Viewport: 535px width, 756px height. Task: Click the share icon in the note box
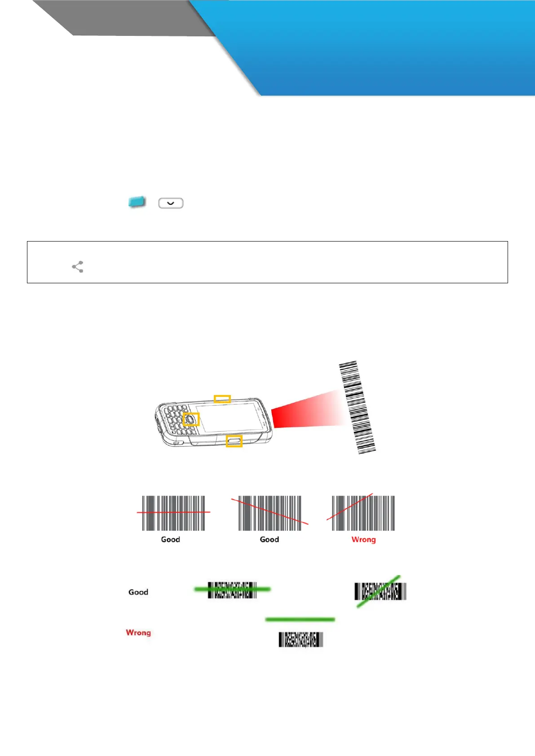pyautogui.click(x=78, y=267)
